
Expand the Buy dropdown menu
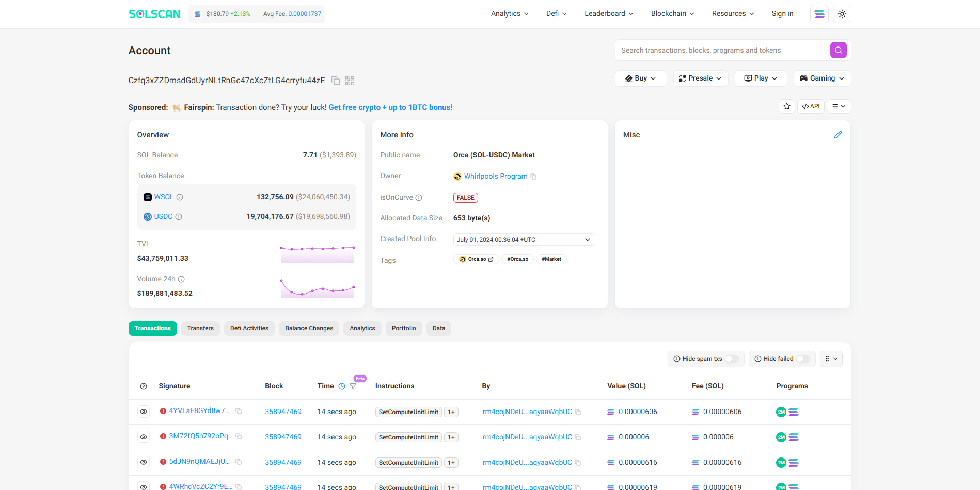point(640,78)
